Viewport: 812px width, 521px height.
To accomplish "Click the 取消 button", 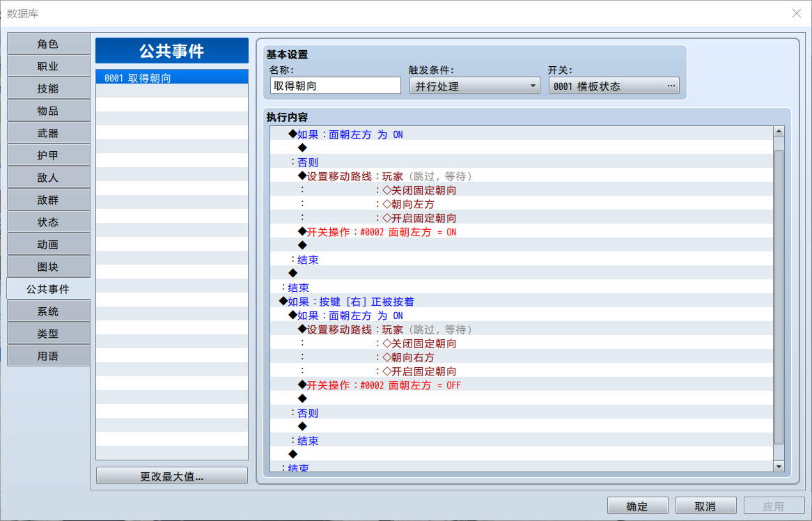I will pyautogui.click(x=705, y=506).
